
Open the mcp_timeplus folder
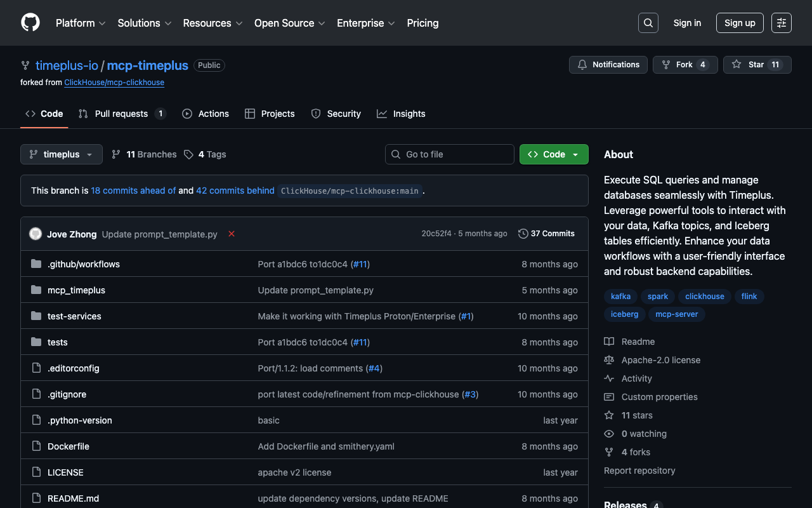pos(76,290)
